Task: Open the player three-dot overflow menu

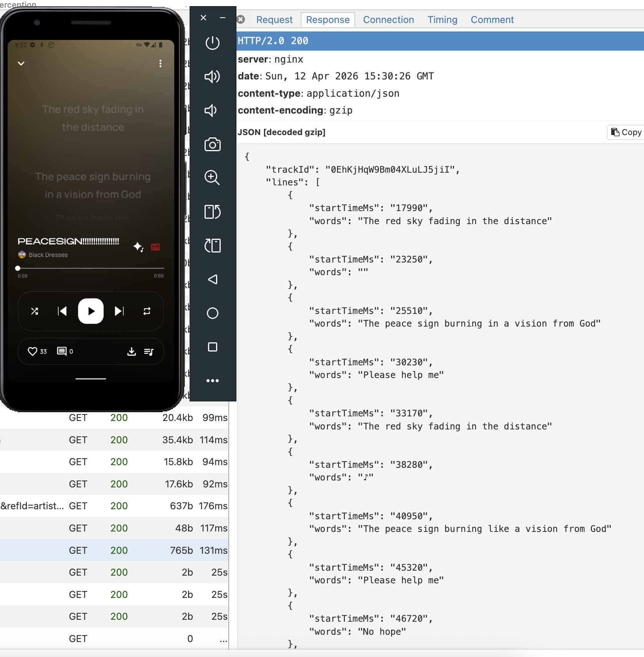Action: (x=160, y=63)
